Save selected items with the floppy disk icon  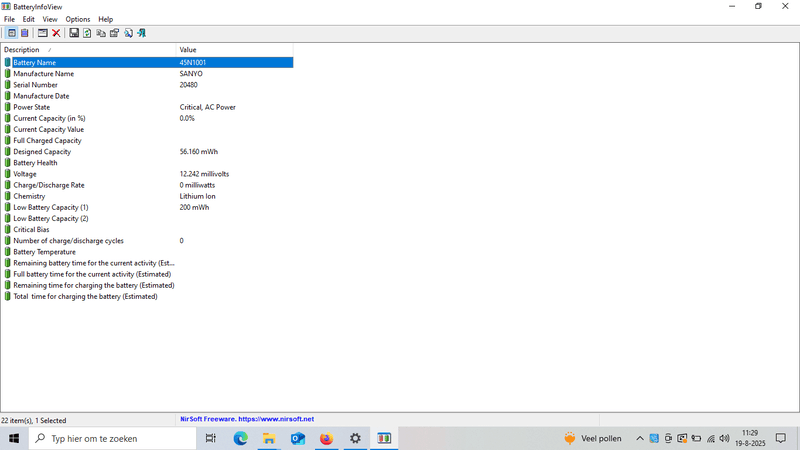[74, 33]
